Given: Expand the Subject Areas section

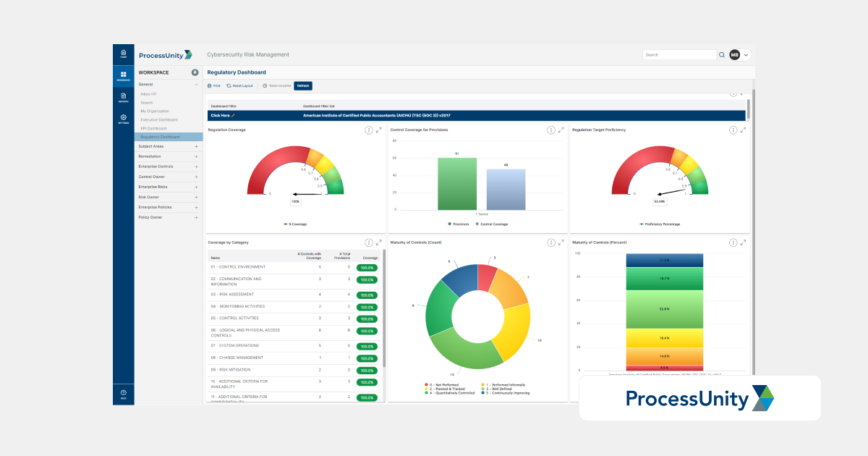Looking at the screenshot, I should 196,146.
